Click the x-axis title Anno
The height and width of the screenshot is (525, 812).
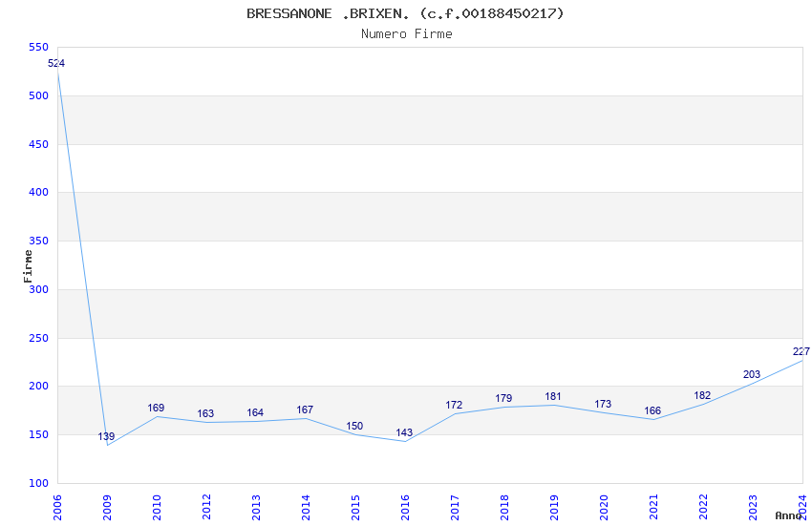pyautogui.click(x=788, y=515)
